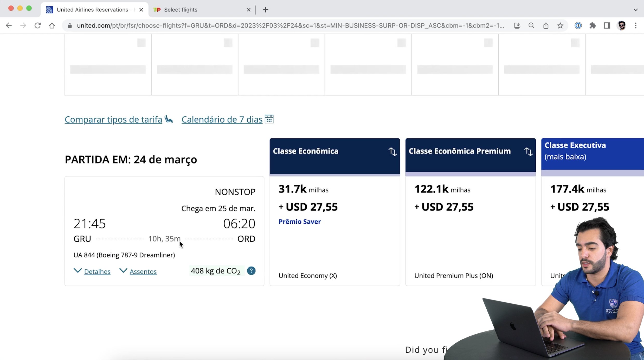The height and width of the screenshot is (360, 644).
Task: Click United Premium Plus (ON) fare text
Action: coord(454,276)
